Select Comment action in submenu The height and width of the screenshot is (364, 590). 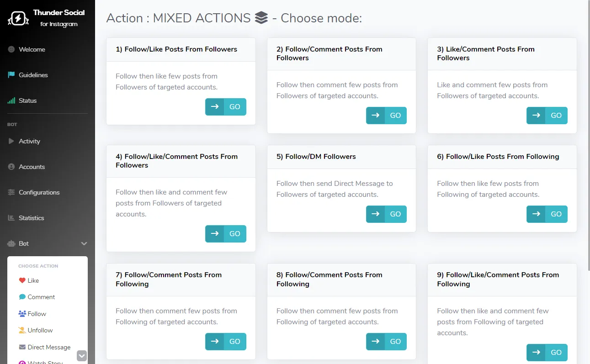tap(41, 297)
